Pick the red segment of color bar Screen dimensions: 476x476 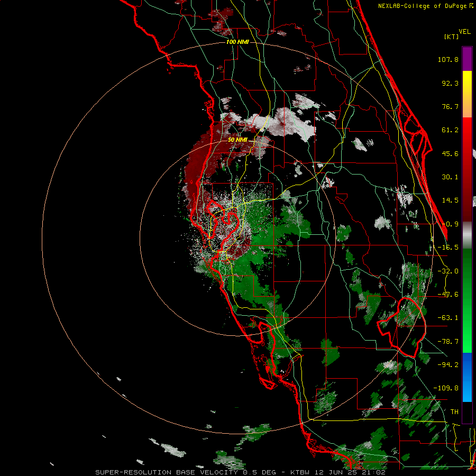(x=467, y=169)
